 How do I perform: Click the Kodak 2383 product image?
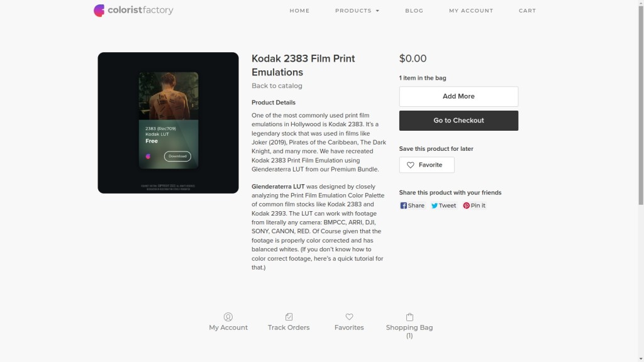click(x=168, y=123)
